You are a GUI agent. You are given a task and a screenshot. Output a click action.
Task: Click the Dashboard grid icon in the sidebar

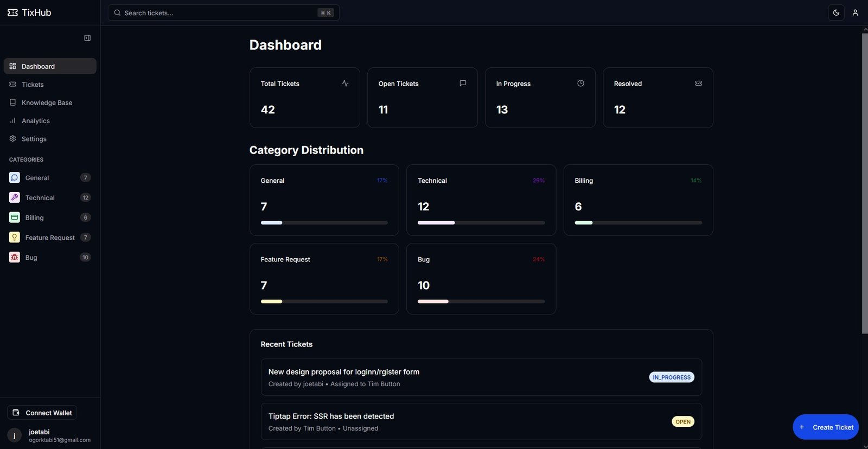pos(12,66)
